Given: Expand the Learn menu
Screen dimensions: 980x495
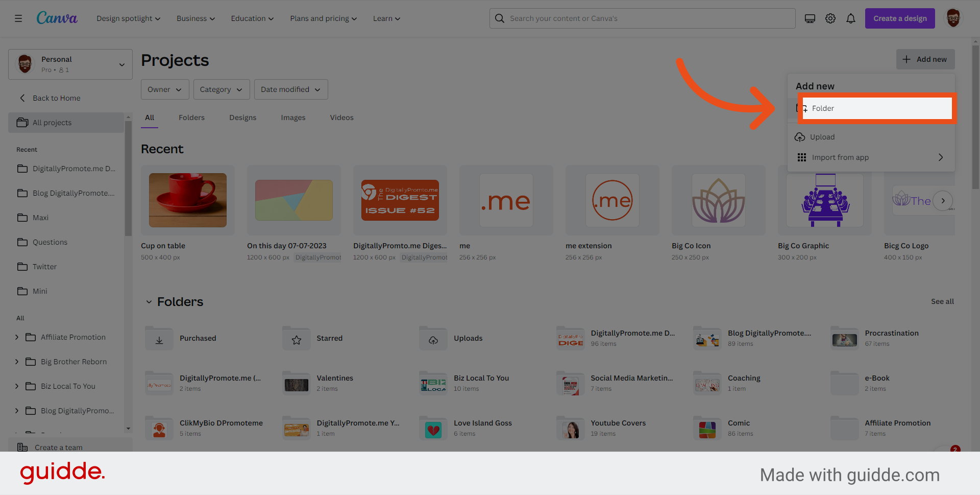Looking at the screenshot, I should [386, 18].
